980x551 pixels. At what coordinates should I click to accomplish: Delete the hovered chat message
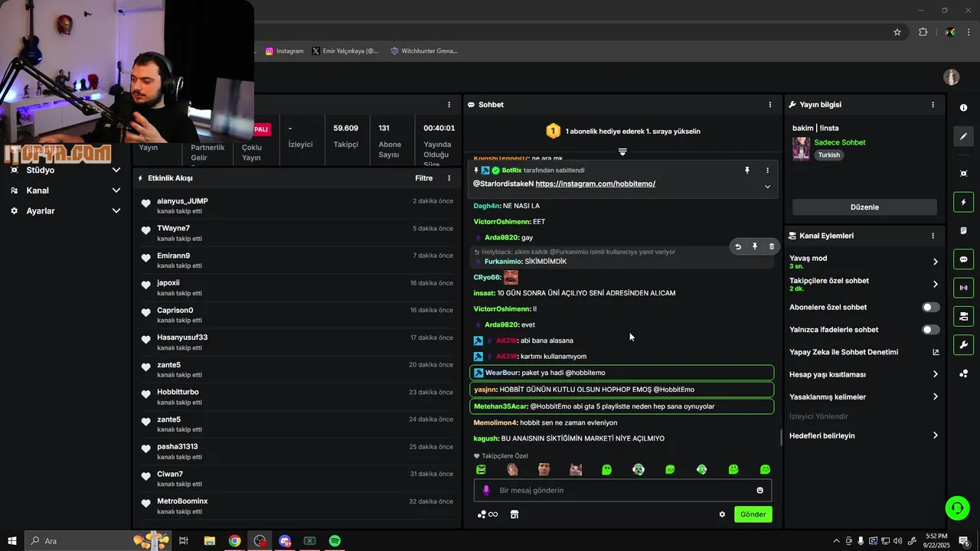(771, 246)
